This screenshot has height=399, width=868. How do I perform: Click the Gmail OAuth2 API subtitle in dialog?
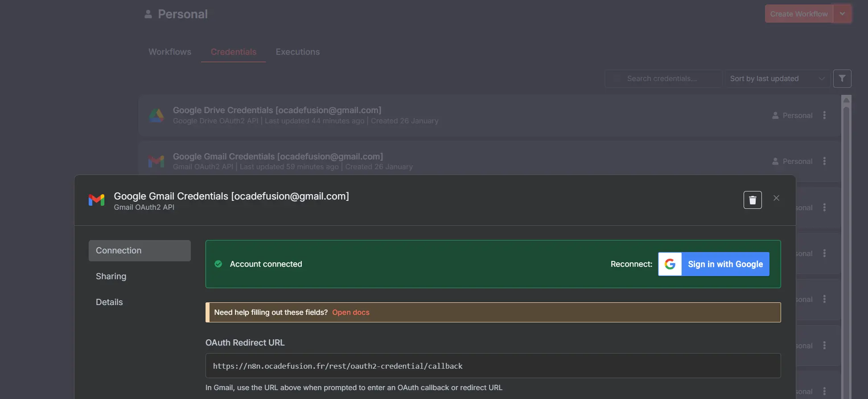pos(144,207)
